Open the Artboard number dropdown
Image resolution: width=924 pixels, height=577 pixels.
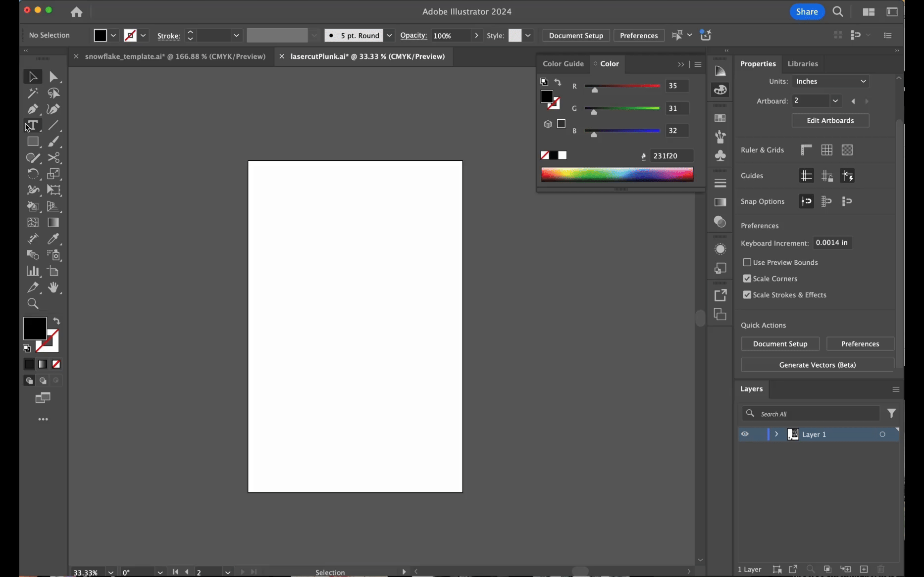[x=835, y=101]
